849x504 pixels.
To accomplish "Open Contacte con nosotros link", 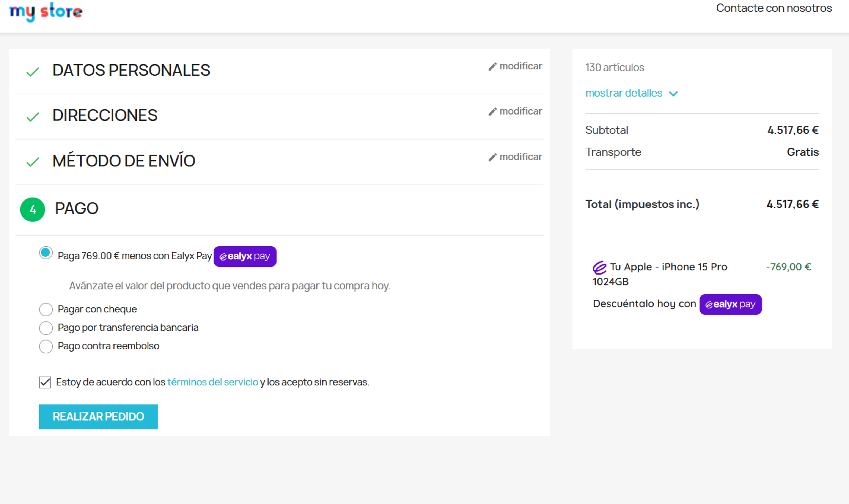I will [x=774, y=8].
